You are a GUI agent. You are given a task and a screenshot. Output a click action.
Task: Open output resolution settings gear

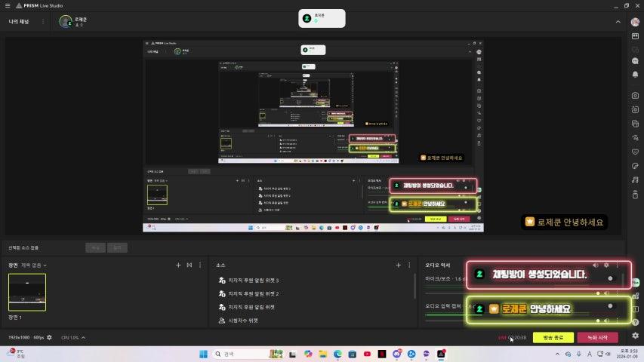tap(49, 337)
